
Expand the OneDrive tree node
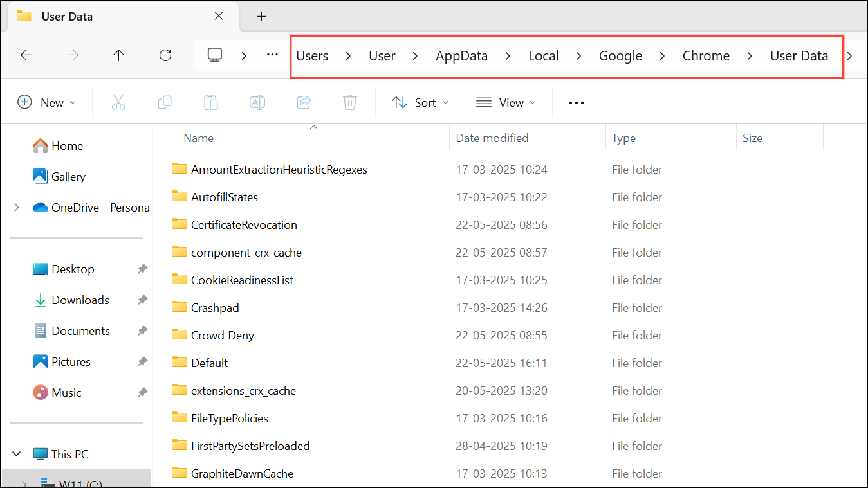click(17, 207)
